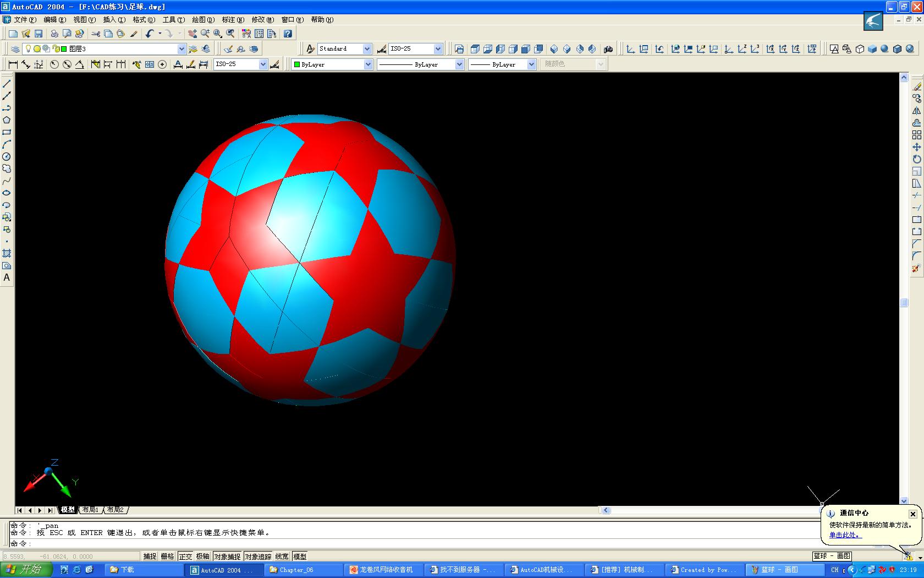Image resolution: width=924 pixels, height=578 pixels.
Task: Switch to the Chapter_06 taskbar window
Action: 304,570
